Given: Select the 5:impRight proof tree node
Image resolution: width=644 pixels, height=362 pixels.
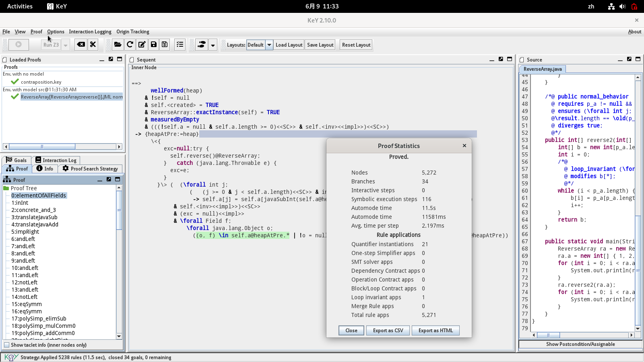Looking at the screenshot, I should pyautogui.click(x=25, y=232).
